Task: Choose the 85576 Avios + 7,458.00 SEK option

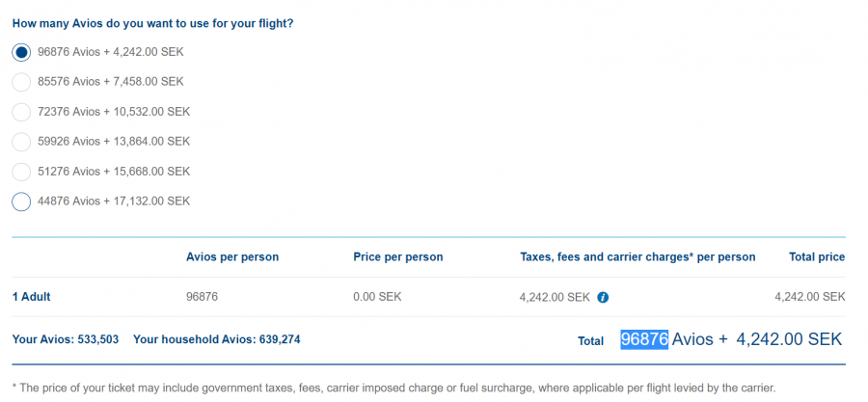Action: [21, 82]
